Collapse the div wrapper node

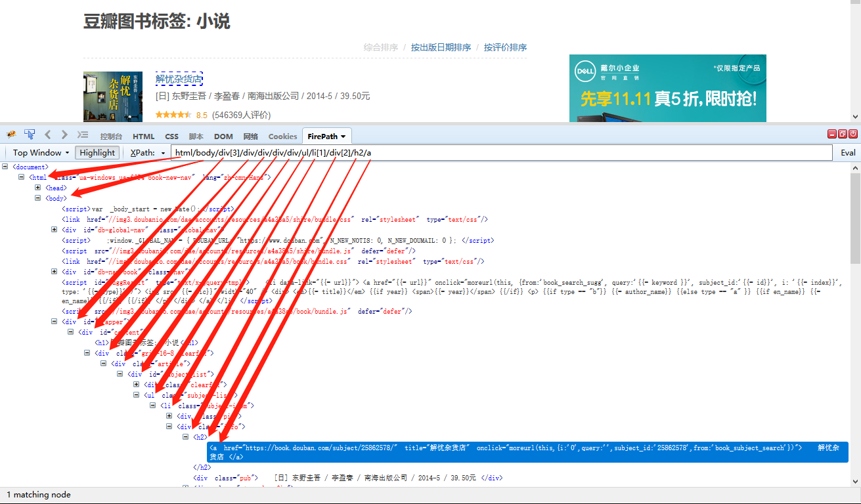55,322
